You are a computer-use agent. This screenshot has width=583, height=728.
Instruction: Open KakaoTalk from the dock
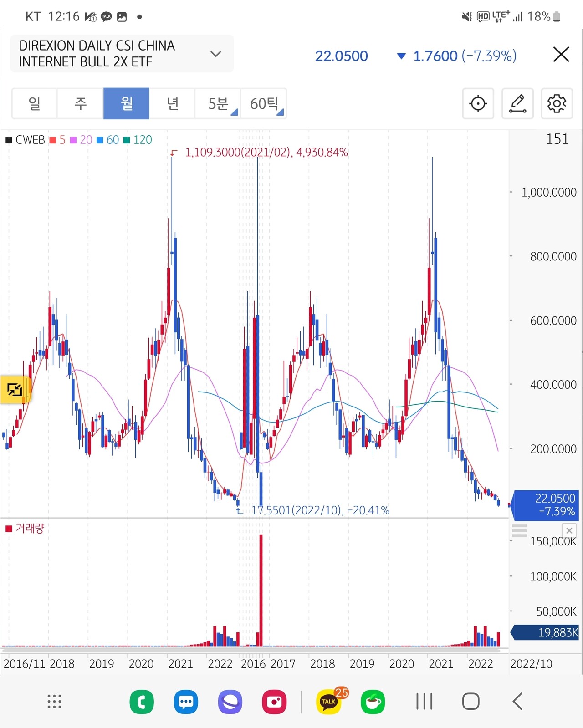click(329, 702)
